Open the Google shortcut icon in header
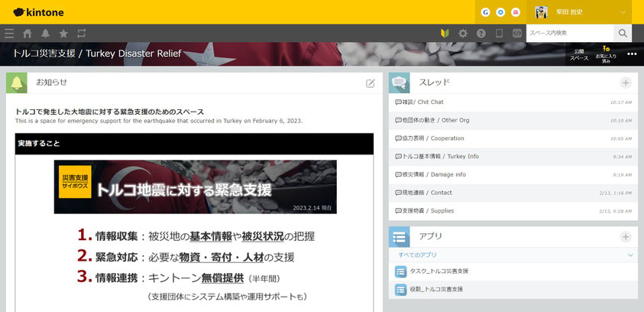This screenshot has width=644, height=312. pyautogui.click(x=485, y=12)
